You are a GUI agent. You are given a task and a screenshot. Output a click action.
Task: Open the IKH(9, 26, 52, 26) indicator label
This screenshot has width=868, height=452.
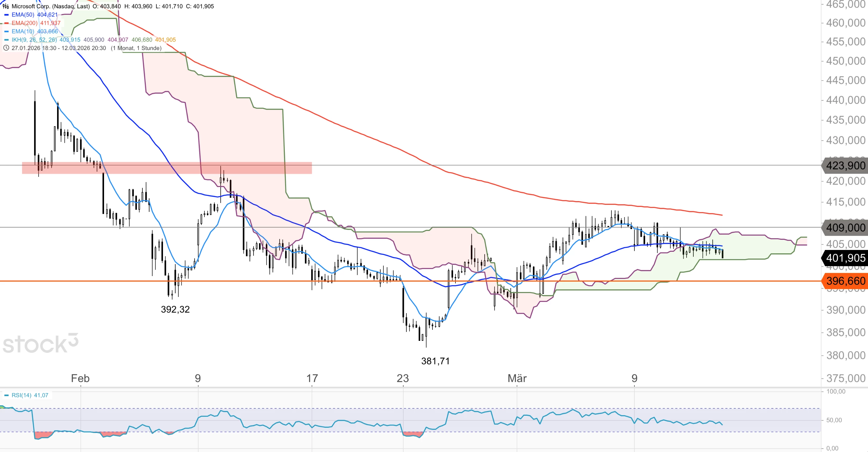pyautogui.click(x=34, y=40)
